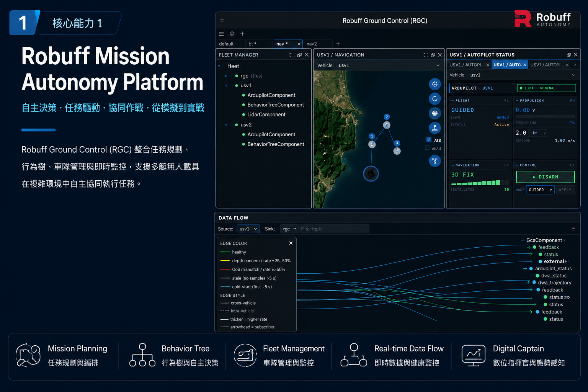Click the globe map layer button
Screen dimensions: 588x392
point(435,113)
